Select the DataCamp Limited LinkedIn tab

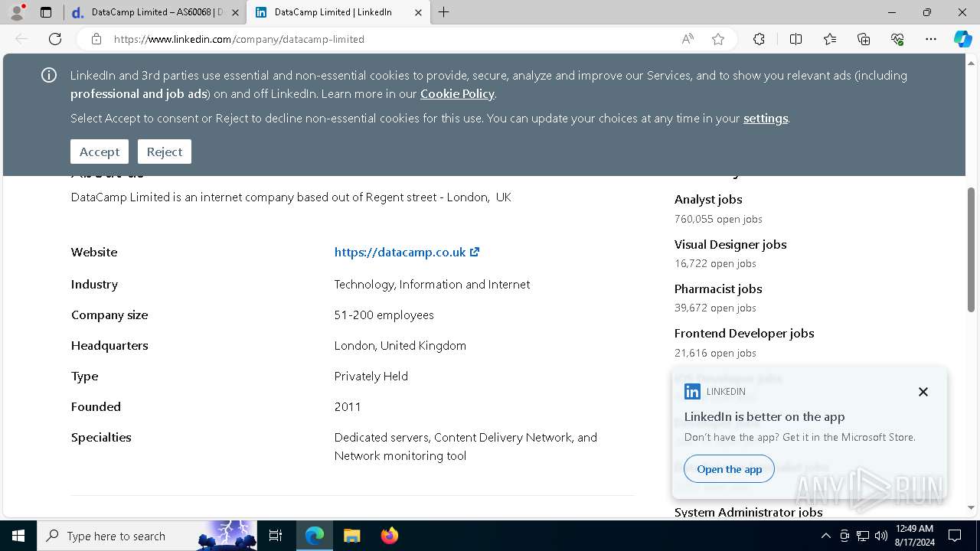pyautogui.click(x=337, y=12)
